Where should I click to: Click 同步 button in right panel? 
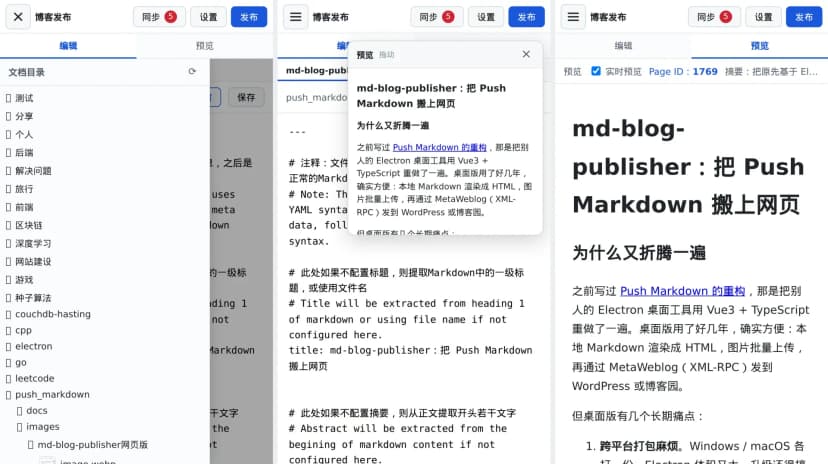pos(714,17)
